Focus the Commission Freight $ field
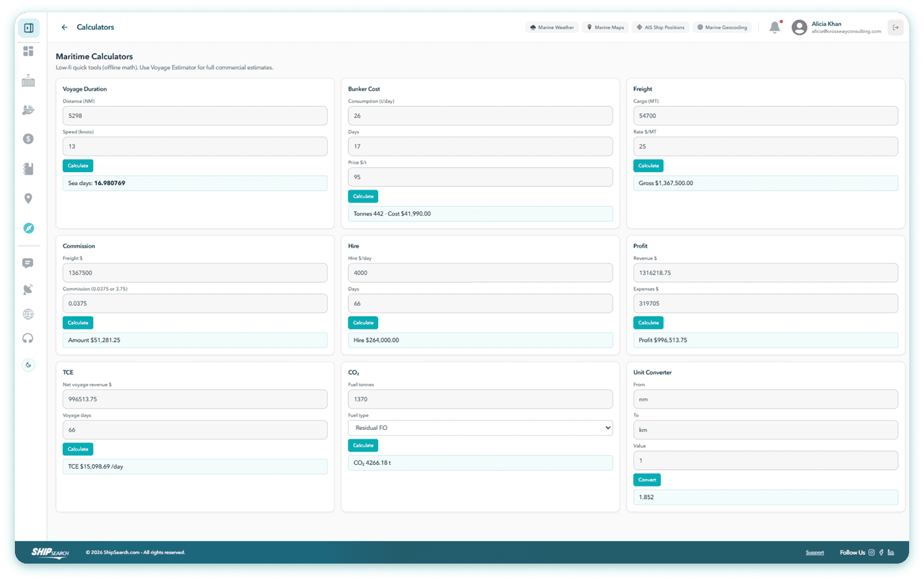924x581 pixels. coord(195,273)
